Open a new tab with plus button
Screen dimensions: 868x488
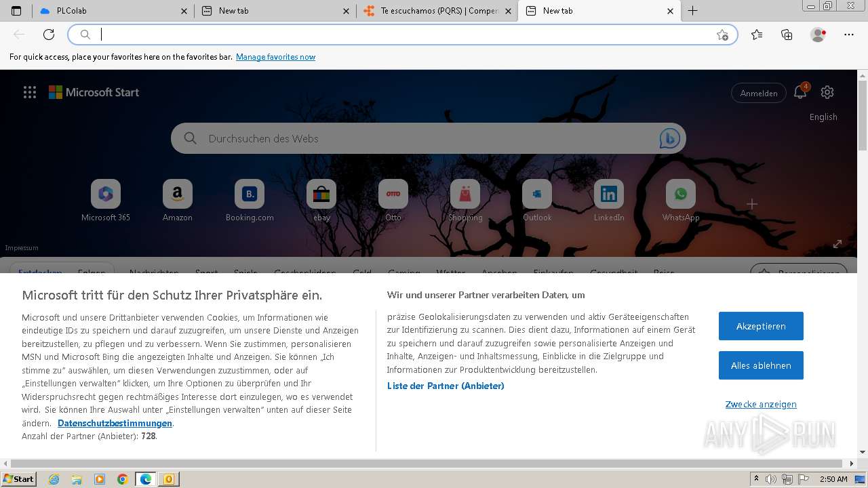pos(692,11)
